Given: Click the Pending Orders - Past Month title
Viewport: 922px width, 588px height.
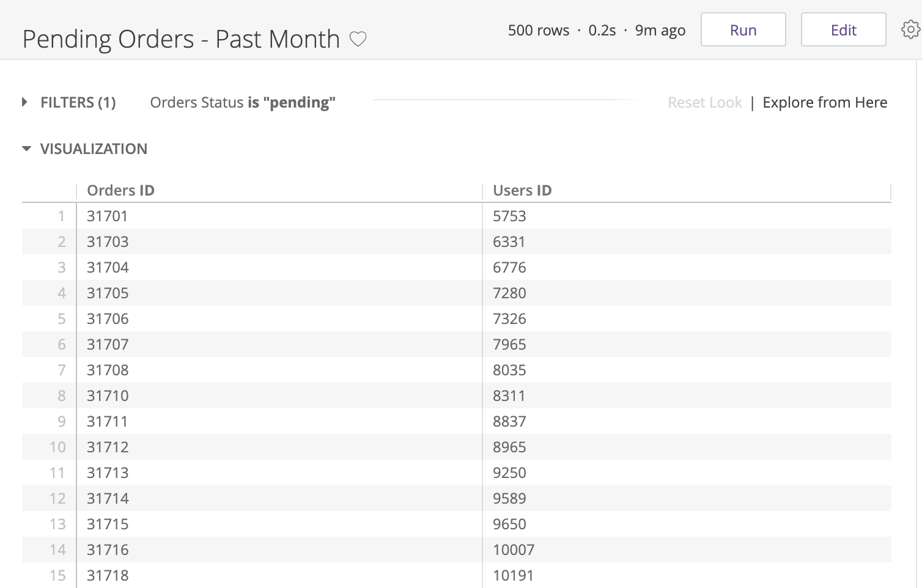Looking at the screenshot, I should [181, 39].
